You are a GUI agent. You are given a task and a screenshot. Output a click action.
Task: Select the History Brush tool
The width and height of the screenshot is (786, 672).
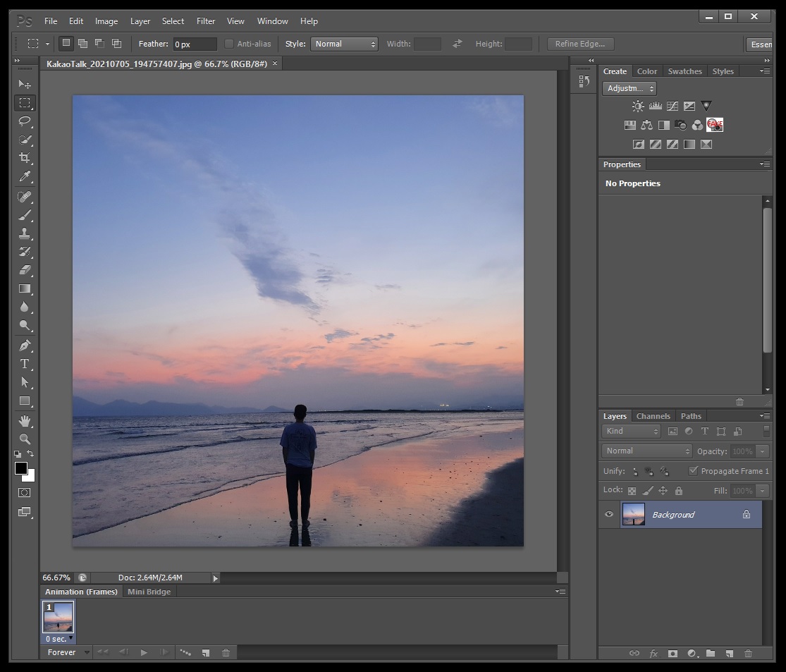click(24, 252)
